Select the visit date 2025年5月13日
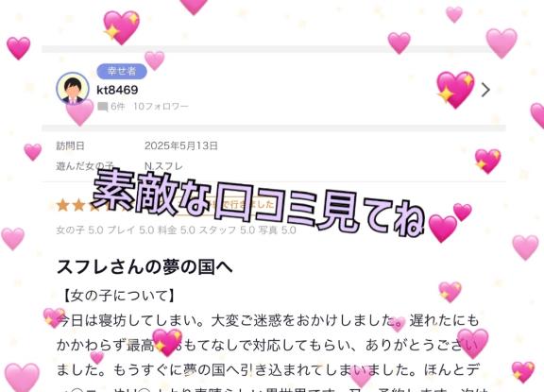This screenshot has width=544, height=392. click(181, 145)
